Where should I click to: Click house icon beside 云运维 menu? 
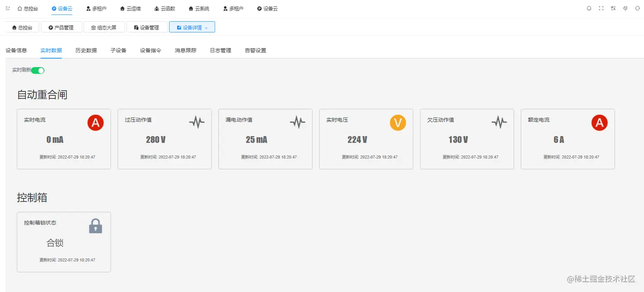click(122, 9)
